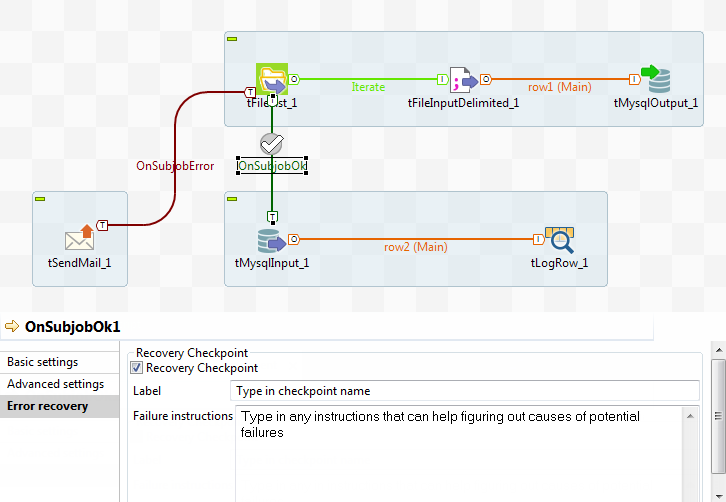Click the tLogRow_1 magnifier icon

[559, 239]
